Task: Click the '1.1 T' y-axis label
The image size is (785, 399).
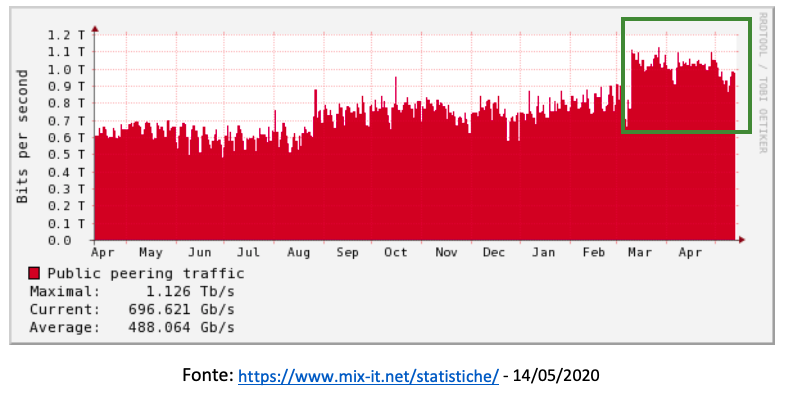Action: click(x=67, y=52)
